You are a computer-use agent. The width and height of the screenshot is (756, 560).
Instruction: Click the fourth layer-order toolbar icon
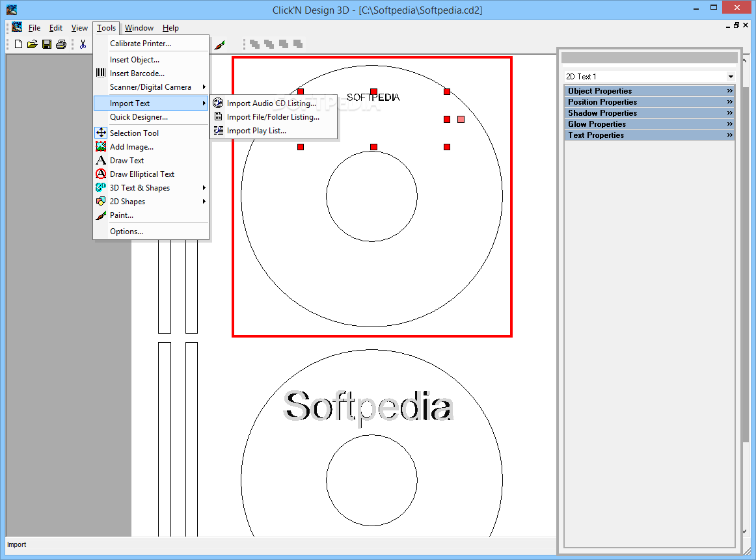[x=298, y=44]
